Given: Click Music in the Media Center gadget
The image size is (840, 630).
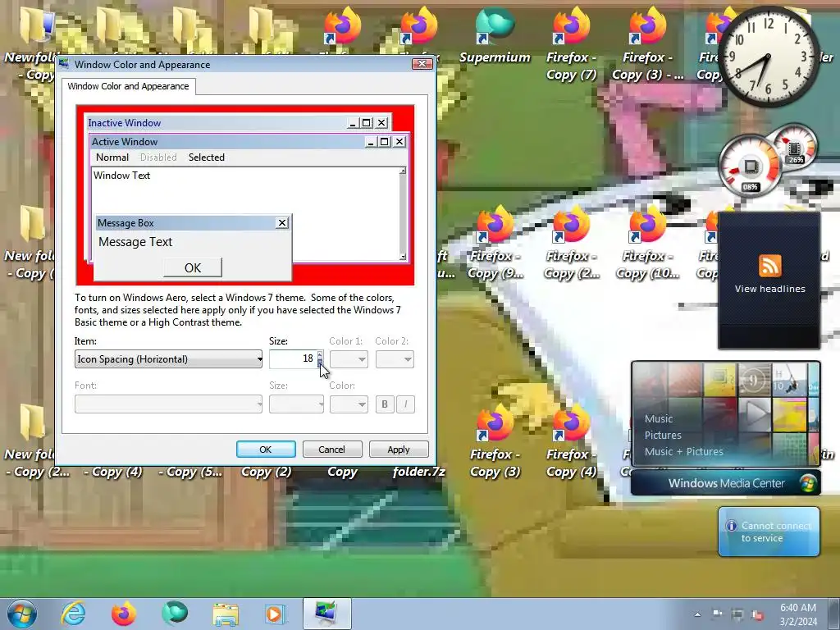Looking at the screenshot, I should tap(659, 419).
